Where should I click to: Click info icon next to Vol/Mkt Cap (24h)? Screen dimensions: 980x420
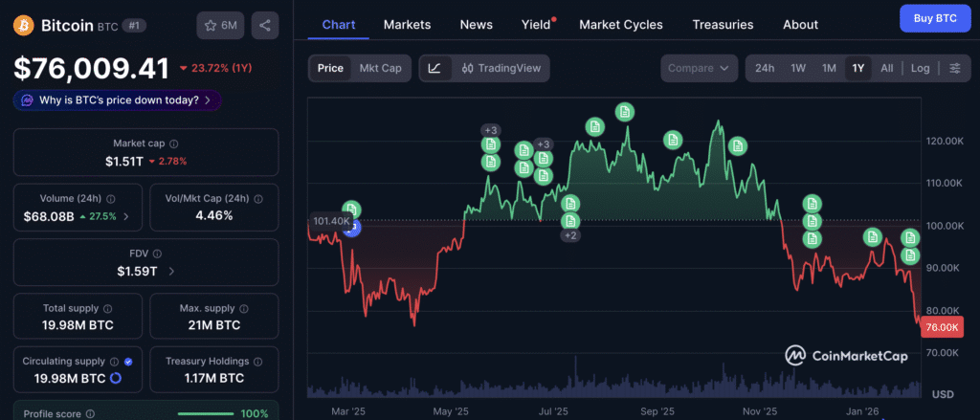pyautogui.click(x=258, y=199)
